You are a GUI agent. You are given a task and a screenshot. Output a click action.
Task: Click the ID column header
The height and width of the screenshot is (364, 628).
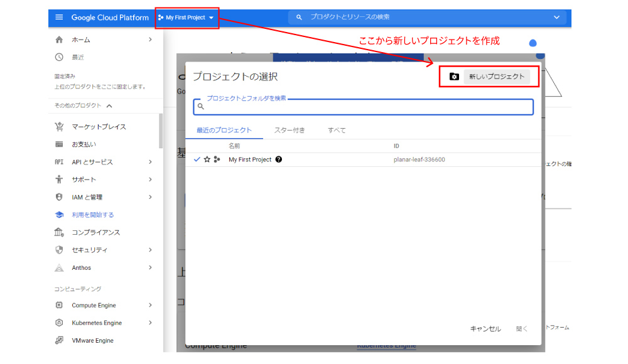click(x=396, y=146)
